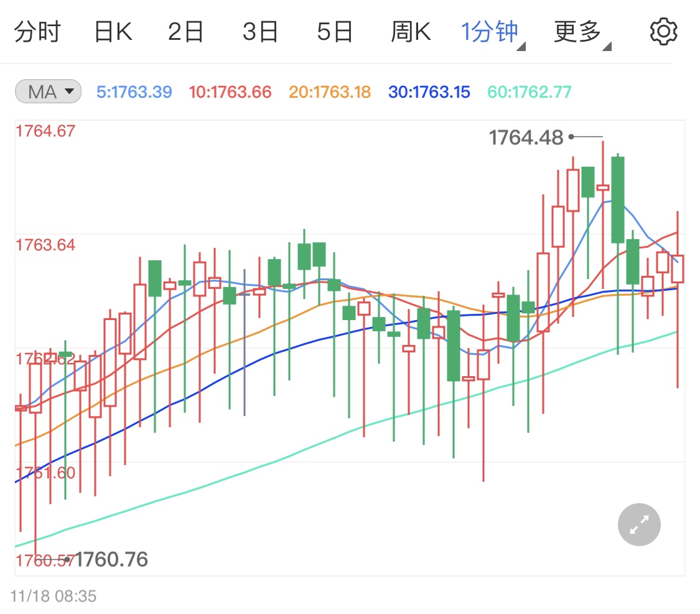This screenshot has width=700, height=614.
Task: Click the y-axis label 1764.67
Action: click(x=45, y=131)
